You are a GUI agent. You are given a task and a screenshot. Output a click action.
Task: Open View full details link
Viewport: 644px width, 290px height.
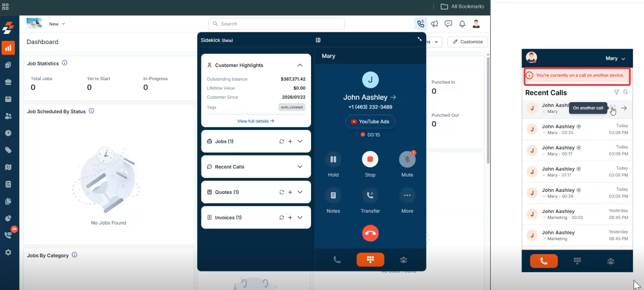pyautogui.click(x=256, y=121)
